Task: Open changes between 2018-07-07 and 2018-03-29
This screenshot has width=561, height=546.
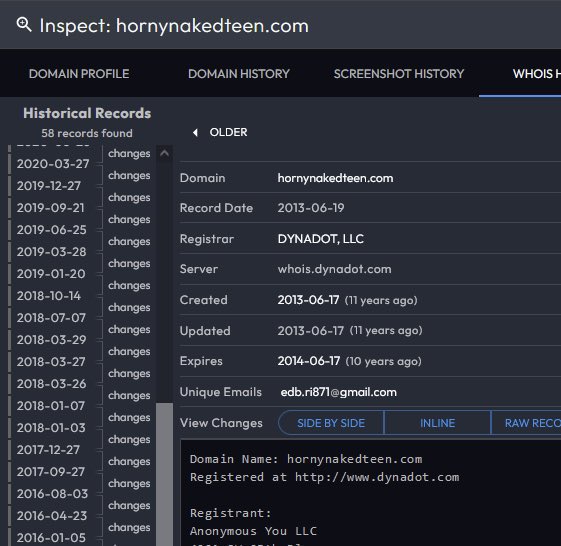Action: (x=129, y=329)
